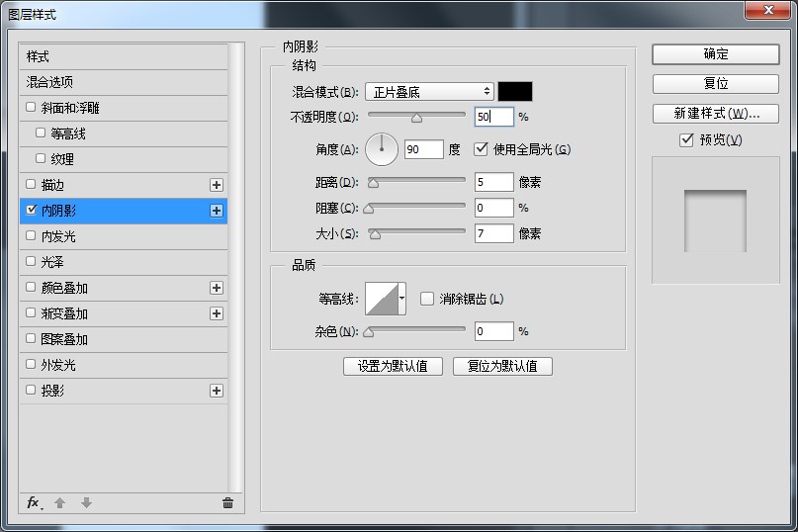The image size is (798, 532).
Task: Click the trash delete effect icon
Action: pos(227,503)
